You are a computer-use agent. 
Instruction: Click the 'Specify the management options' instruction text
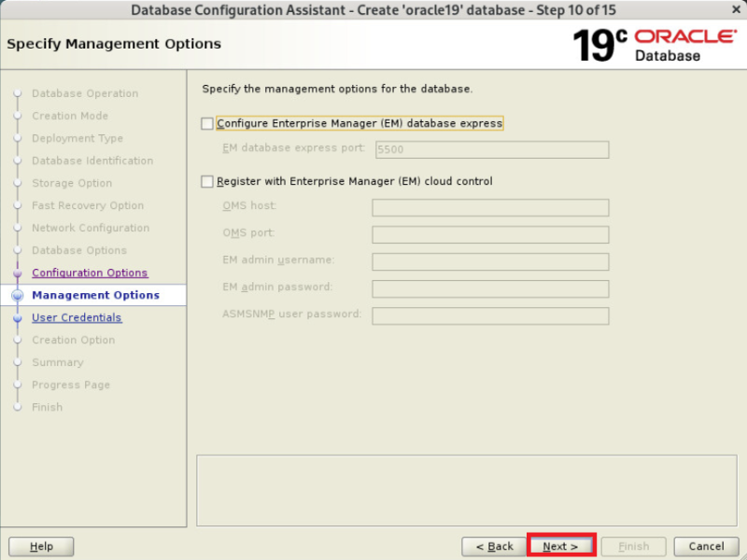pos(337,89)
